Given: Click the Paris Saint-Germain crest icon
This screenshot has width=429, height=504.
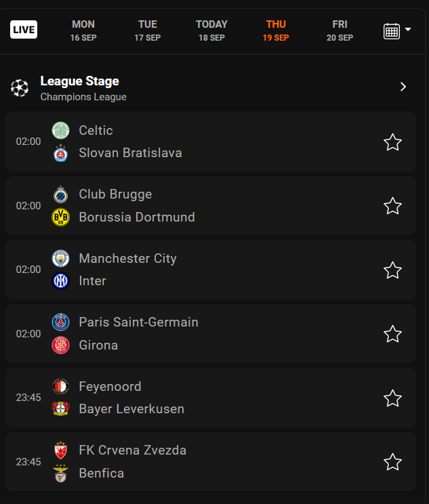Looking at the screenshot, I should pos(61,322).
